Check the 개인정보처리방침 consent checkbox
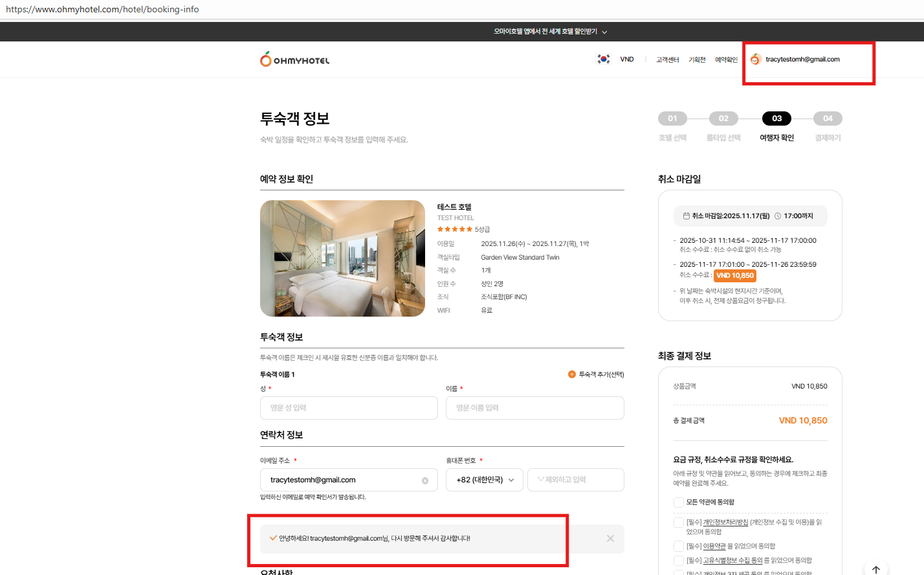This screenshot has height=575, width=924. tap(679, 523)
